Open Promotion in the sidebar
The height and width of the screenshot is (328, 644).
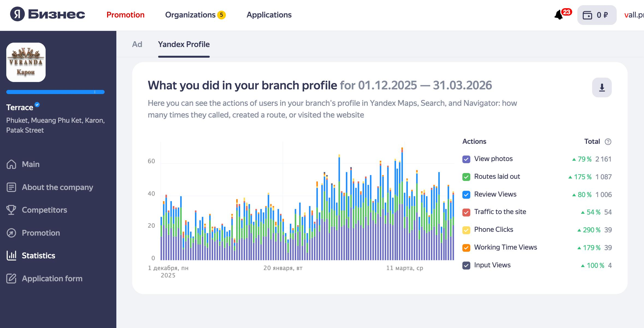41,233
